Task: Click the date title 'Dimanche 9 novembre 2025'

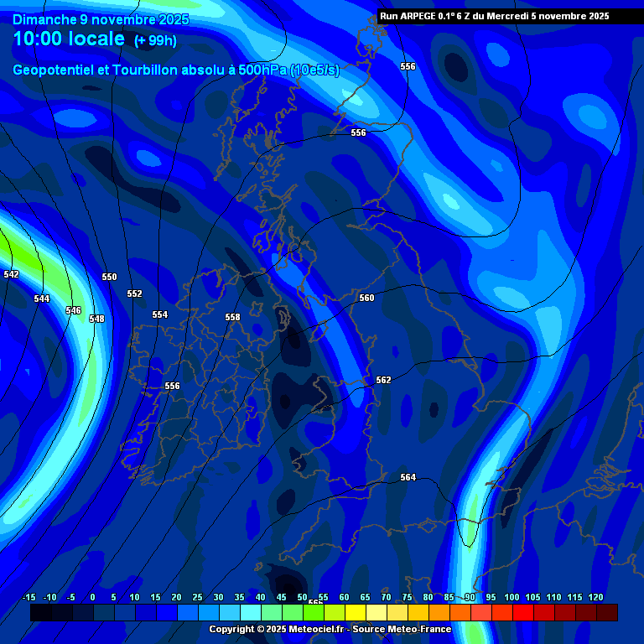Action: click(101, 19)
